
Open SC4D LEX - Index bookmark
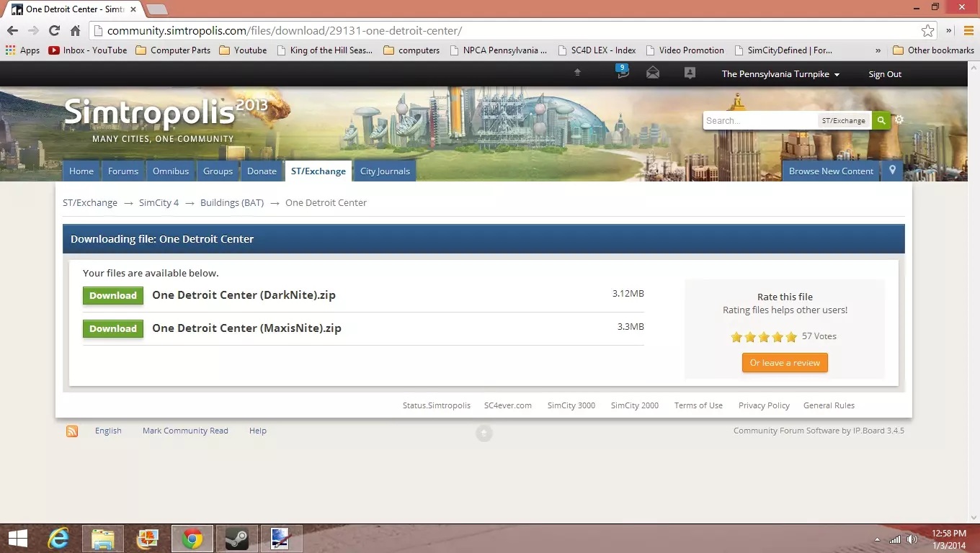(596, 50)
